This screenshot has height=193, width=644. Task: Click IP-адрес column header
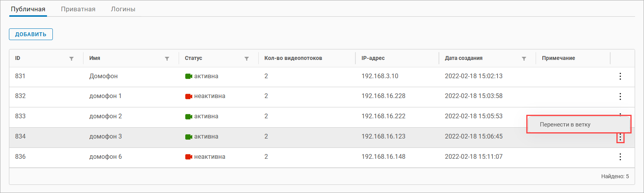373,58
